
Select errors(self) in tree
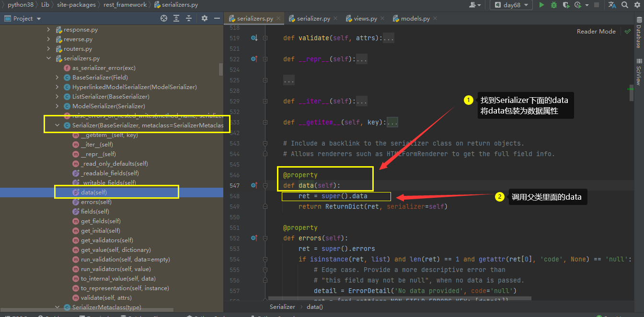pos(96,202)
